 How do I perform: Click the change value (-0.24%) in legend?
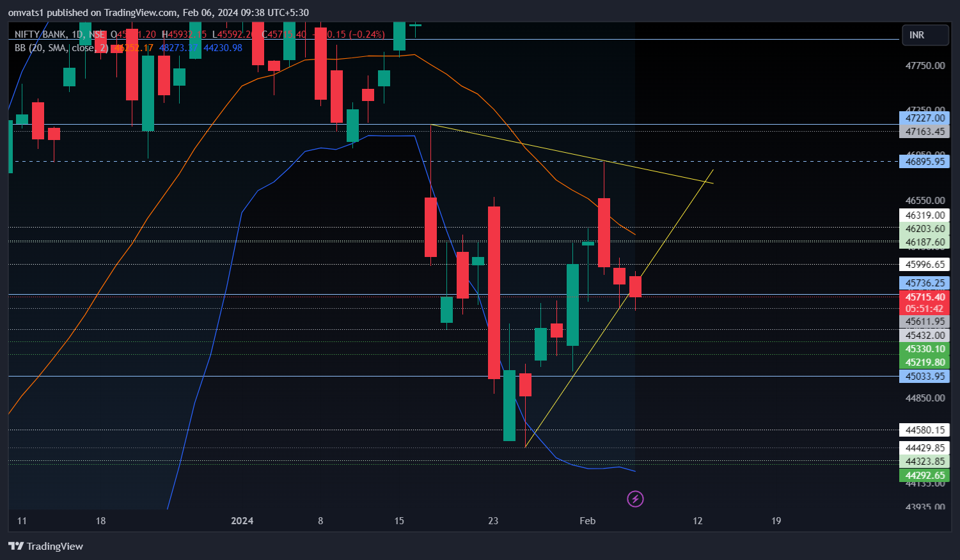point(366,35)
